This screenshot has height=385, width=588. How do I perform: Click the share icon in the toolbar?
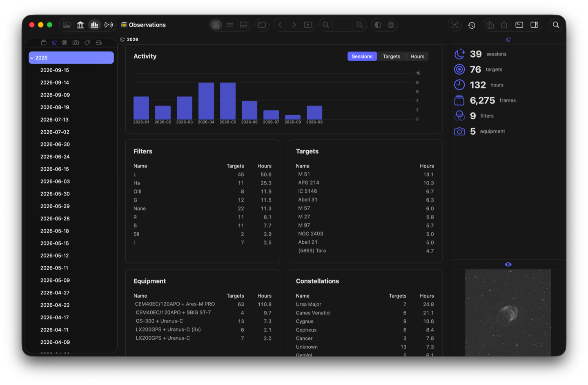(x=504, y=25)
